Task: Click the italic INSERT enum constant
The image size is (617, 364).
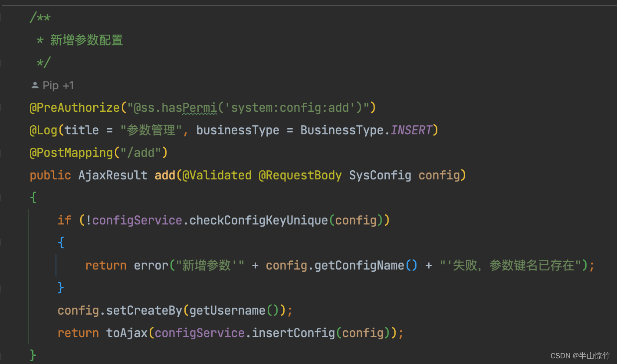Action: [411, 130]
